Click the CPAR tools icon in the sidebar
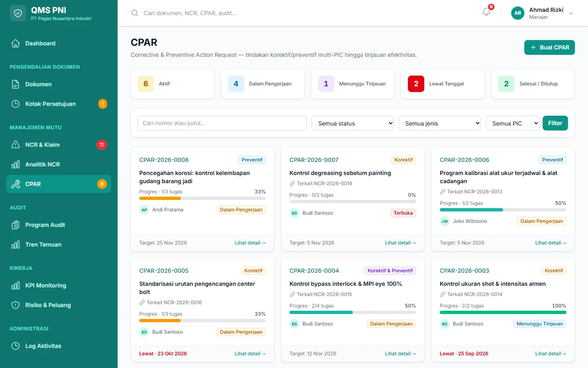Viewport: 588px width, 368px height. click(16, 184)
